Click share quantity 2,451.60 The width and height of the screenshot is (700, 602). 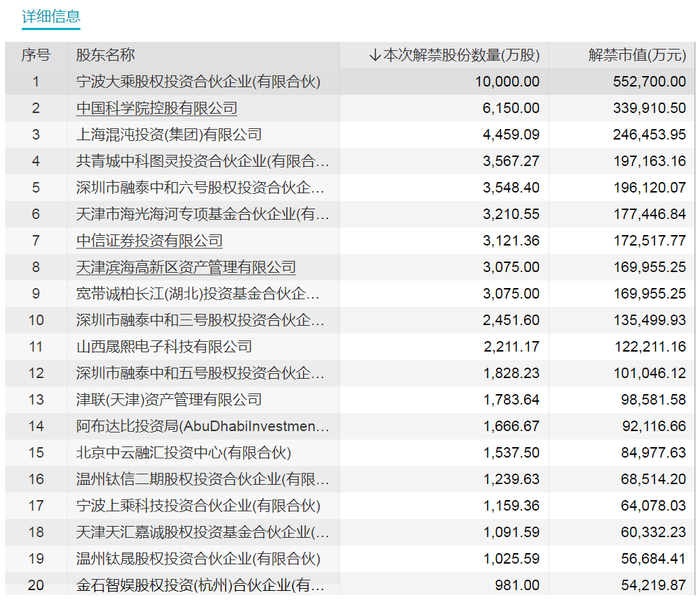point(511,320)
